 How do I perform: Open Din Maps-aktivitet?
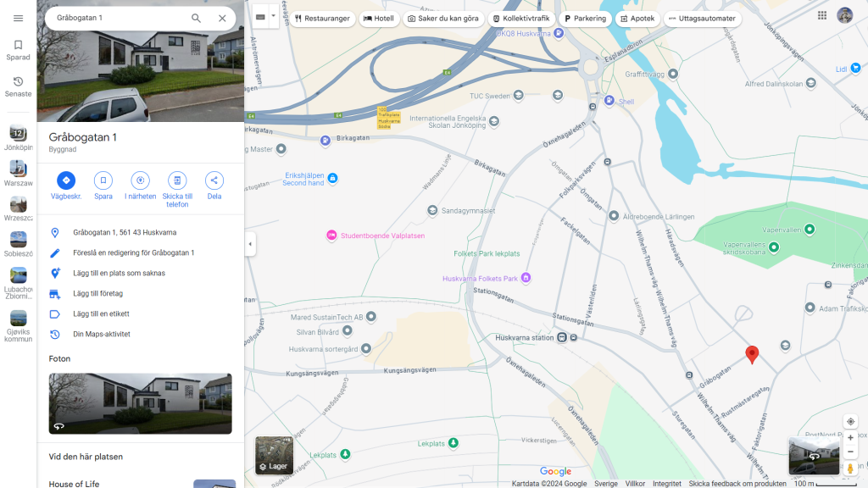tap(141, 334)
